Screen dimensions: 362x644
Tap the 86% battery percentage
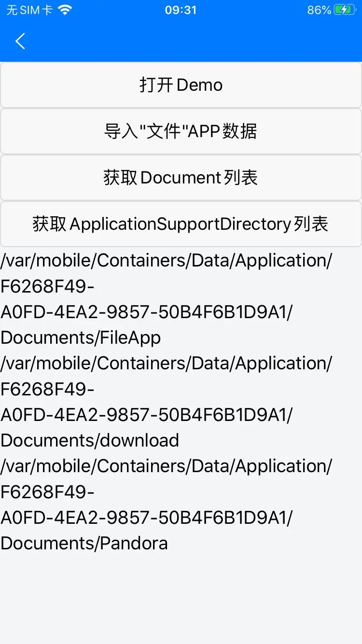tap(319, 10)
